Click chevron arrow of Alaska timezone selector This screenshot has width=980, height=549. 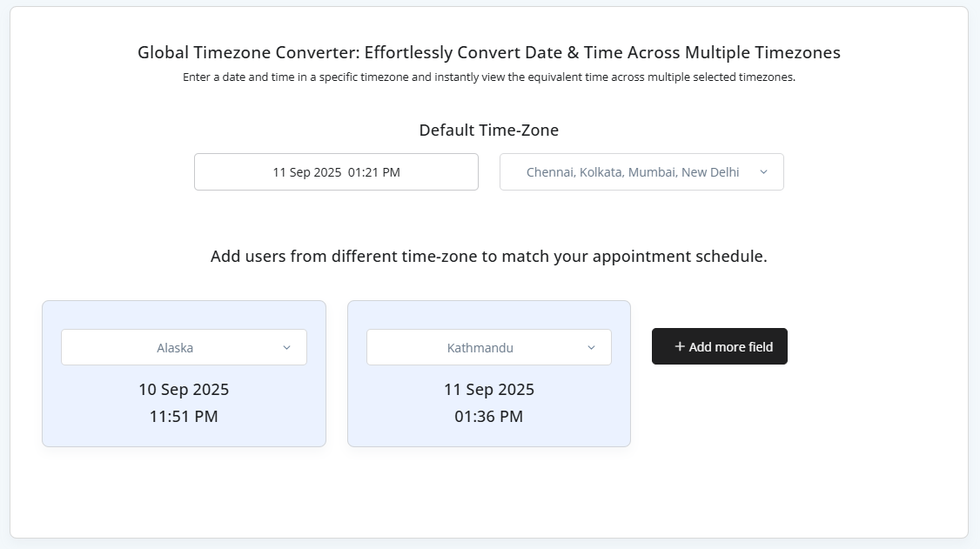(286, 347)
